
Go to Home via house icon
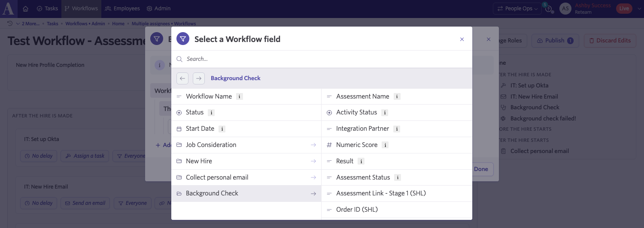coord(26,9)
